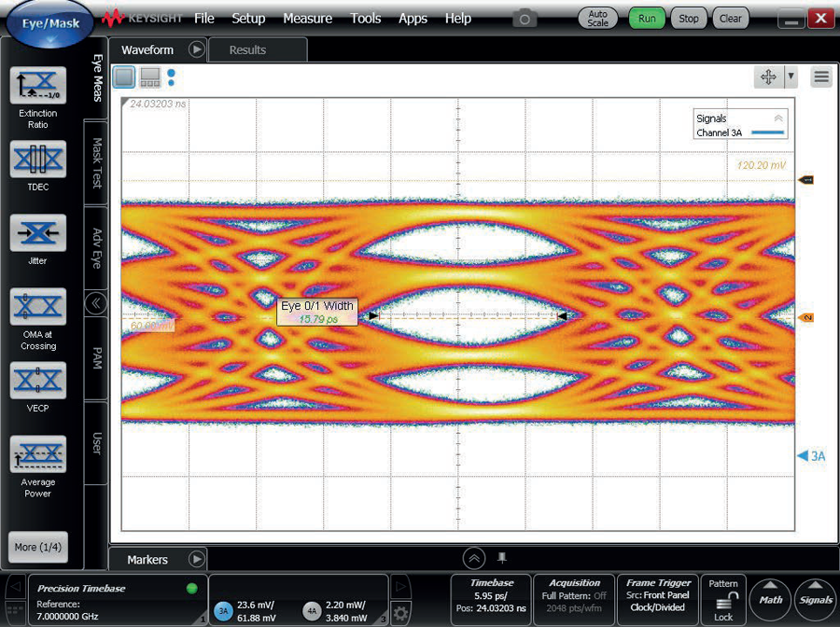Select the Jitter measurement icon

[38, 233]
